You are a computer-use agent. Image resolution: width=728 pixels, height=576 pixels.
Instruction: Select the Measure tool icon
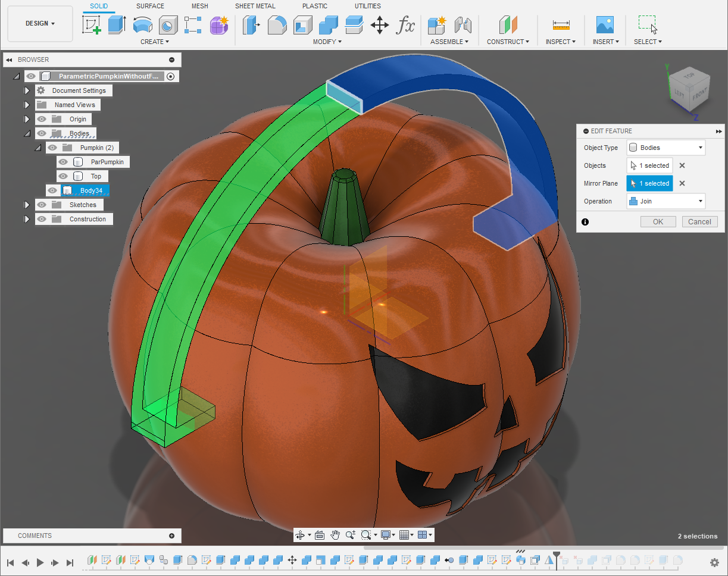click(561, 25)
